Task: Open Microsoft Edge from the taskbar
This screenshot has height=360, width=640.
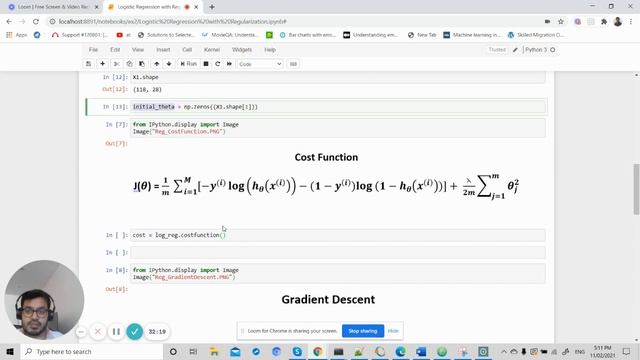Action: (401, 351)
